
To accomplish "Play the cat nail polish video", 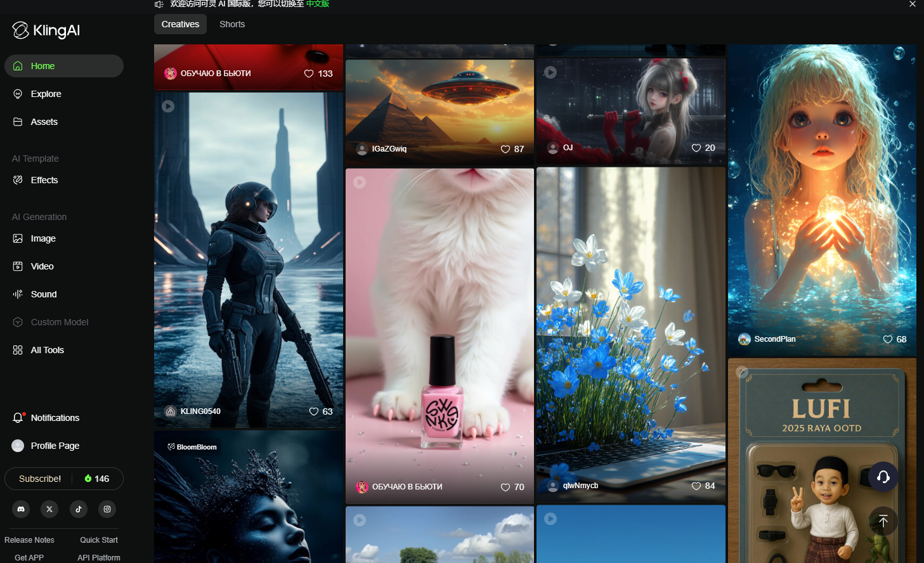I will (x=360, y=182).
